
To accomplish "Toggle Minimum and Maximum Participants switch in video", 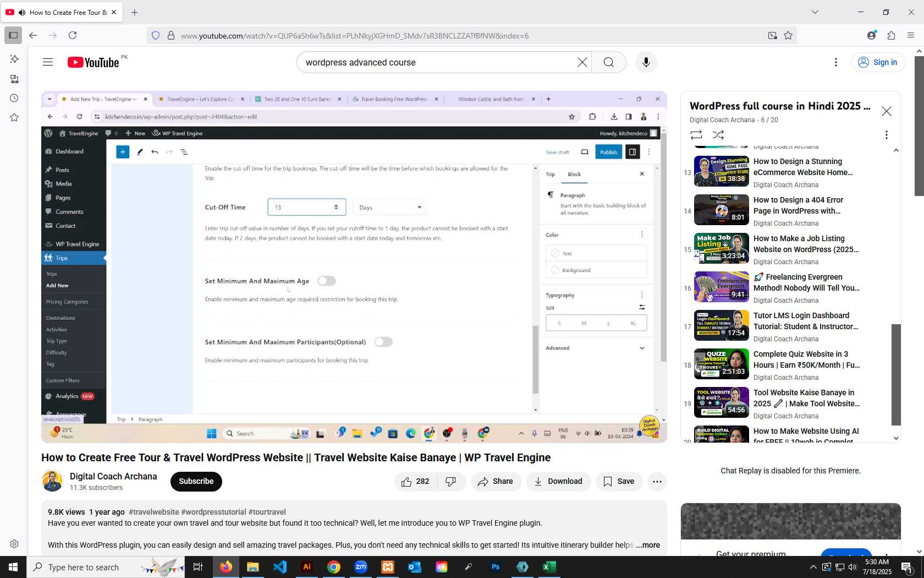I will tap(383, 342).
